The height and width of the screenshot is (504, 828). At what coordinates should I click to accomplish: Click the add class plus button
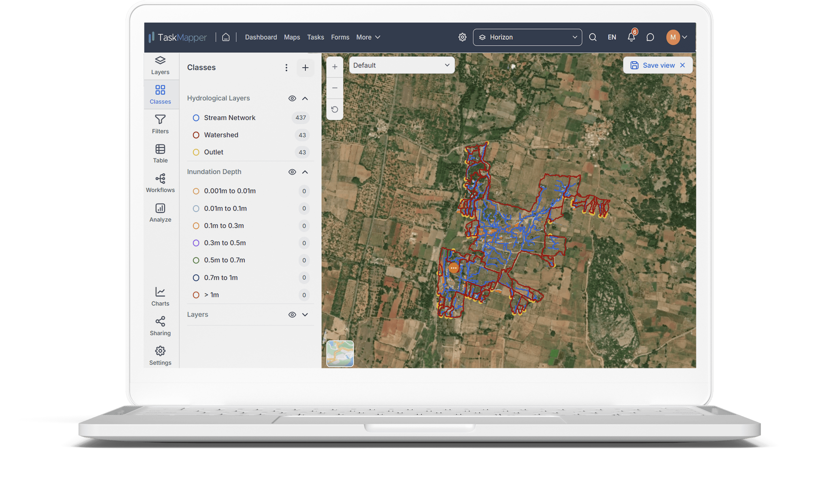[x=305, y=67]
